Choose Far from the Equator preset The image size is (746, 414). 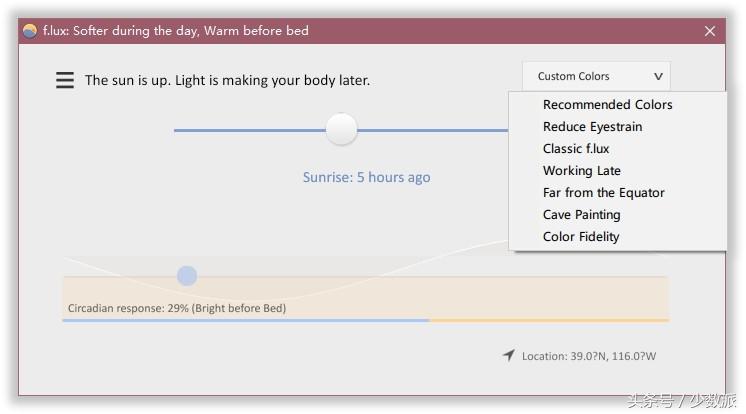pyautogui.click(x=603, y=193)
